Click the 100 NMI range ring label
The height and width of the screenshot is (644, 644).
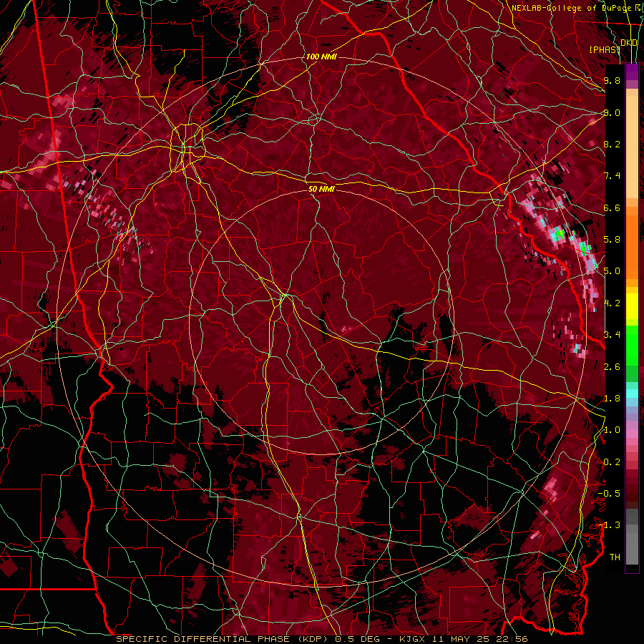(321, 57)
